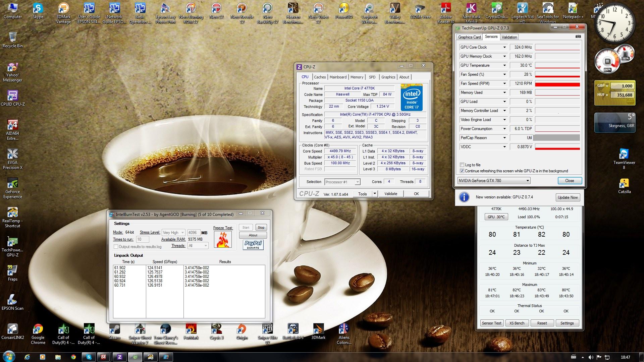Open Valley Benchmark desktop icon
Screen dimensions: 644x362
[x=395, y=13]
